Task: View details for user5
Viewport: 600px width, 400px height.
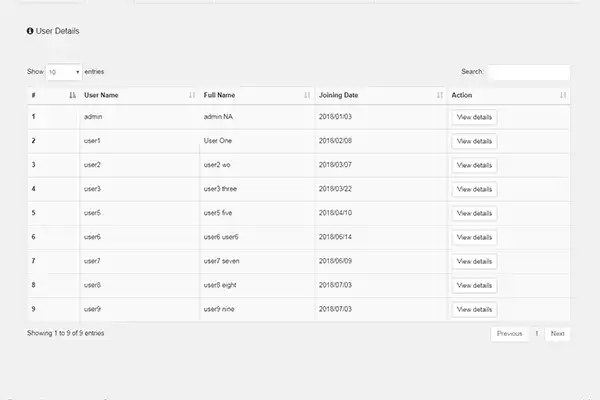Action: click(474, 213)
